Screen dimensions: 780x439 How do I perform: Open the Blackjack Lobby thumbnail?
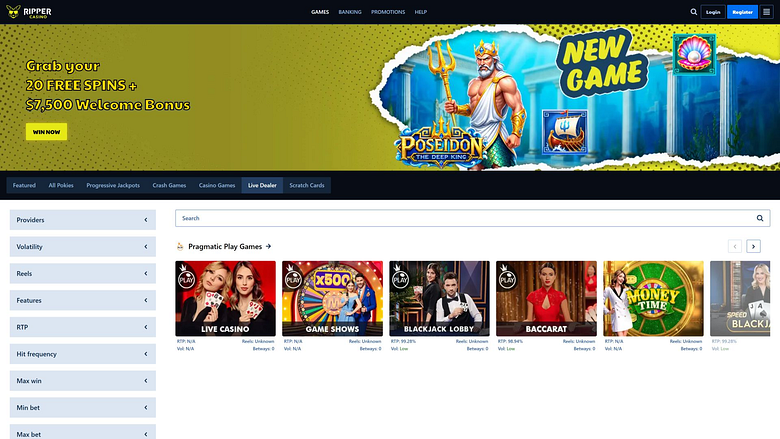[x=439, y=298]
